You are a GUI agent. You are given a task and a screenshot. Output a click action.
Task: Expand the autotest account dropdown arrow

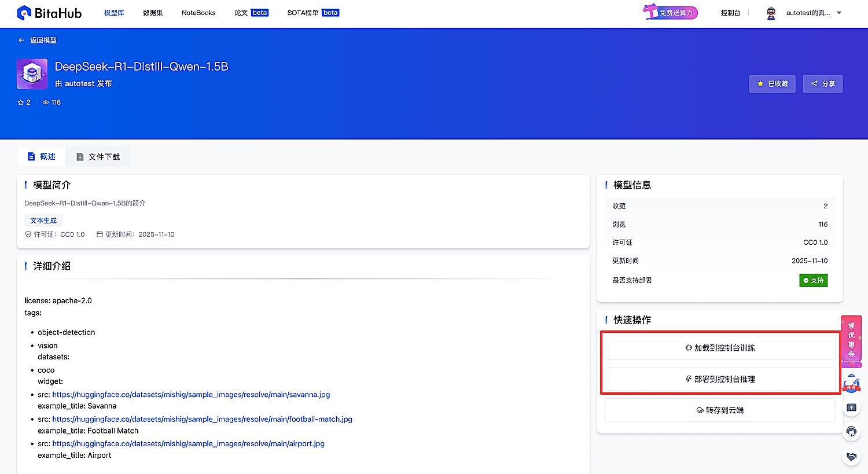coord(839,13)
